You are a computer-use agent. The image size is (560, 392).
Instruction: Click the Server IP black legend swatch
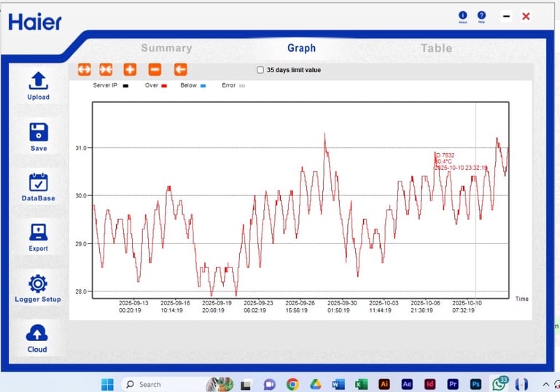pos(125,86)
